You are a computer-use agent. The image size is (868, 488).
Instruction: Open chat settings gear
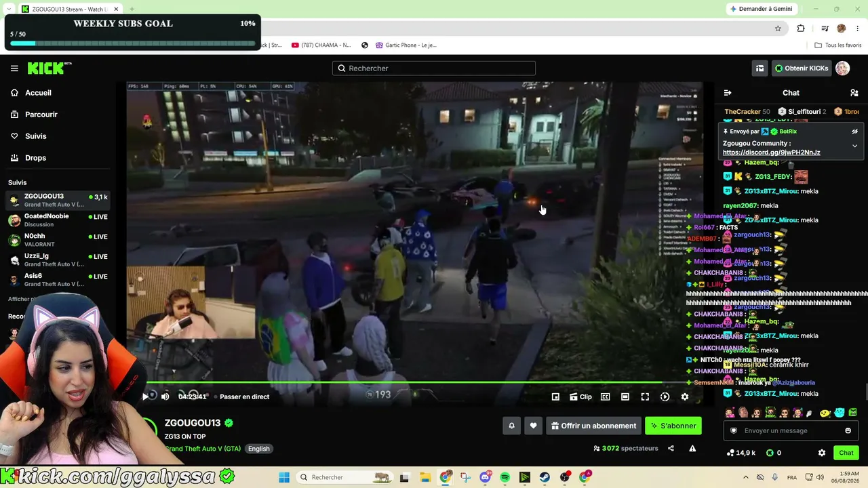pyautogui.click(x=822, y=453)
